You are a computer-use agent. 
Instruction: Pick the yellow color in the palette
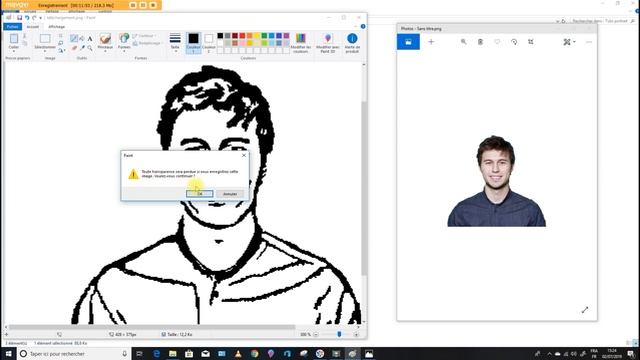(x=257, y=36)
